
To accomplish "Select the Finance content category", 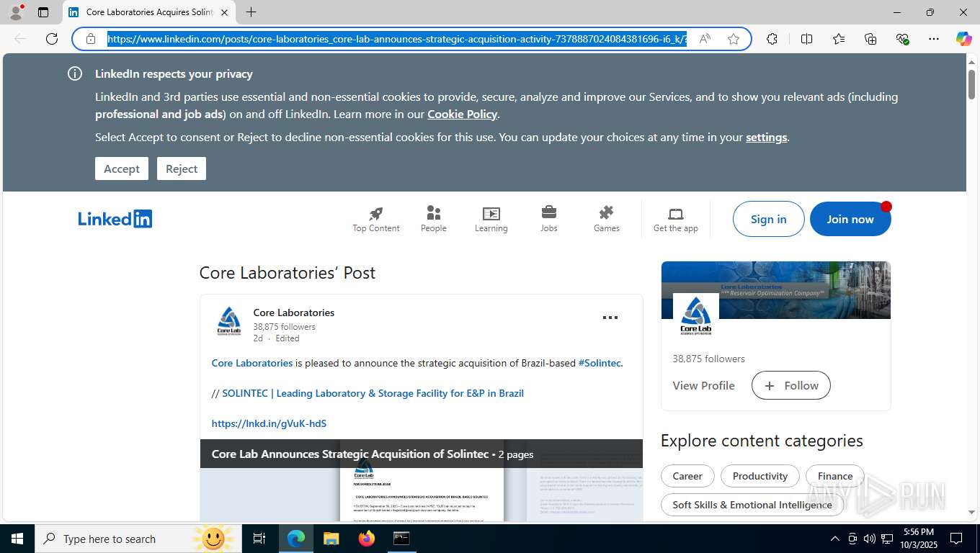I will click(x=835, y=476).
